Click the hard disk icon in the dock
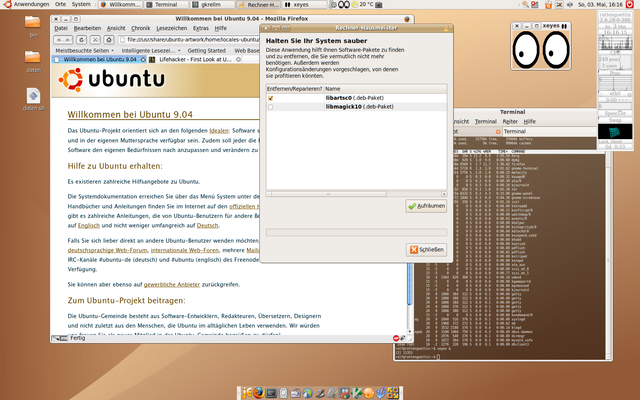 point(283,393)
